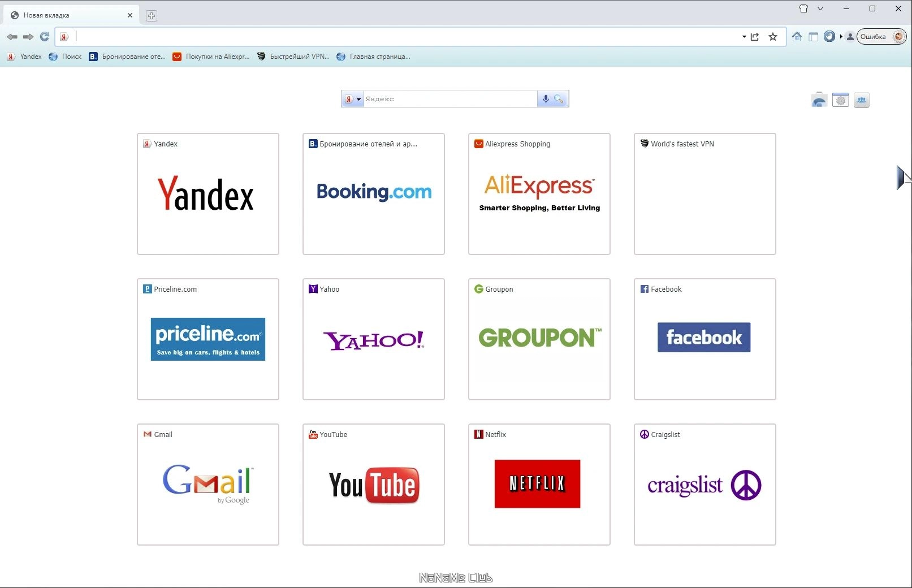Viewport: 912px width, 588px height.
Task: Click the share page icon in address bar
Action: pyautogui.click(x=755, y=37)
